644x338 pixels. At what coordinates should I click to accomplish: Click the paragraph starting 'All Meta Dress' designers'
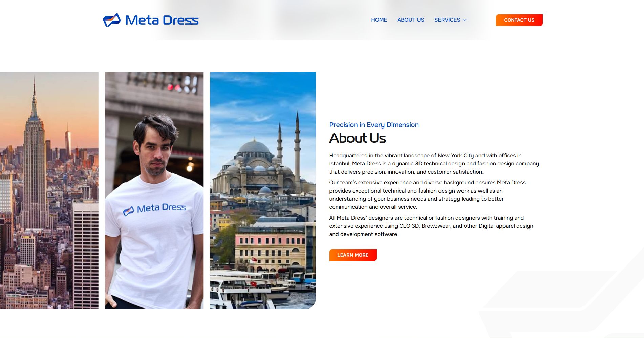(431, 226)
